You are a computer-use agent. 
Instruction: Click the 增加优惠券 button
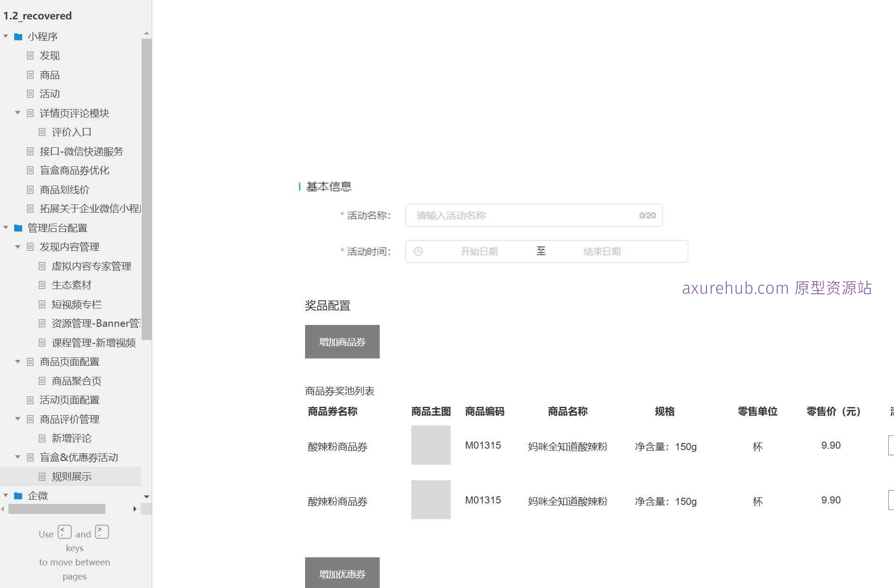[x=342, y=574]
